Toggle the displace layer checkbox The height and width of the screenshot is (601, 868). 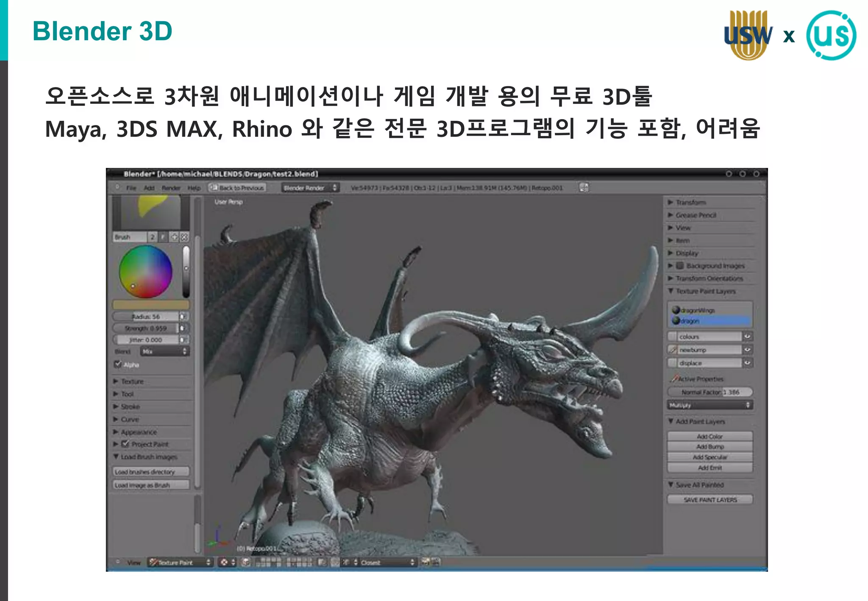coord(672,363)
